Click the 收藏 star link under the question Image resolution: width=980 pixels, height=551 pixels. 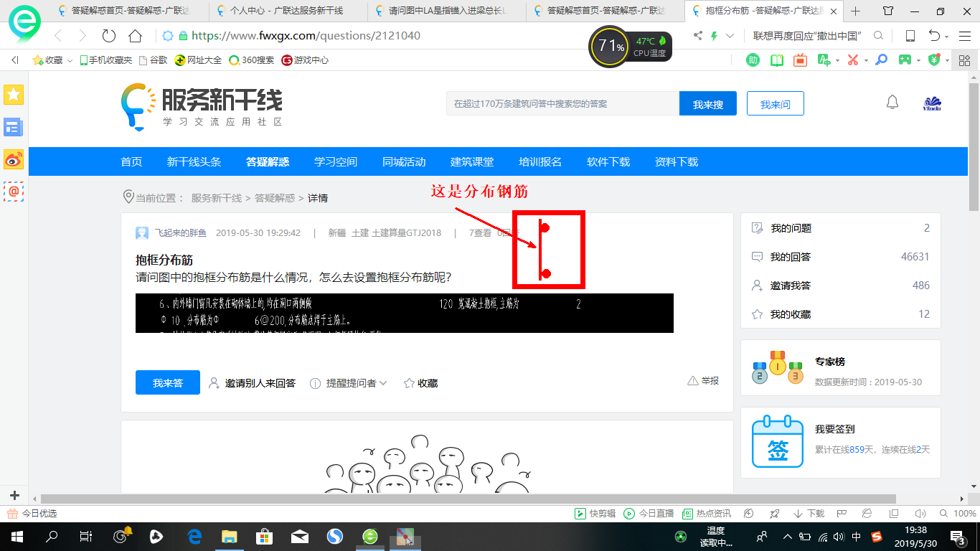click(421, 383)
